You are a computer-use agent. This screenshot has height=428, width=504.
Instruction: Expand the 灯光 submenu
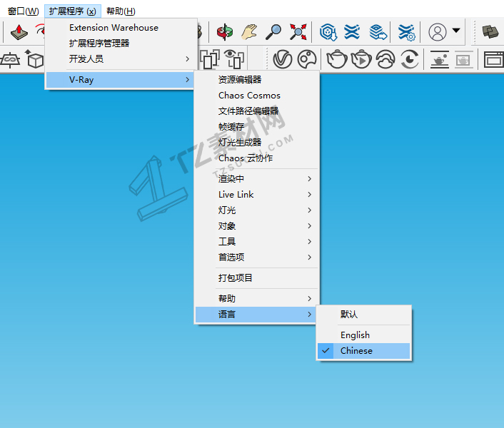click(x=256, y=210)
